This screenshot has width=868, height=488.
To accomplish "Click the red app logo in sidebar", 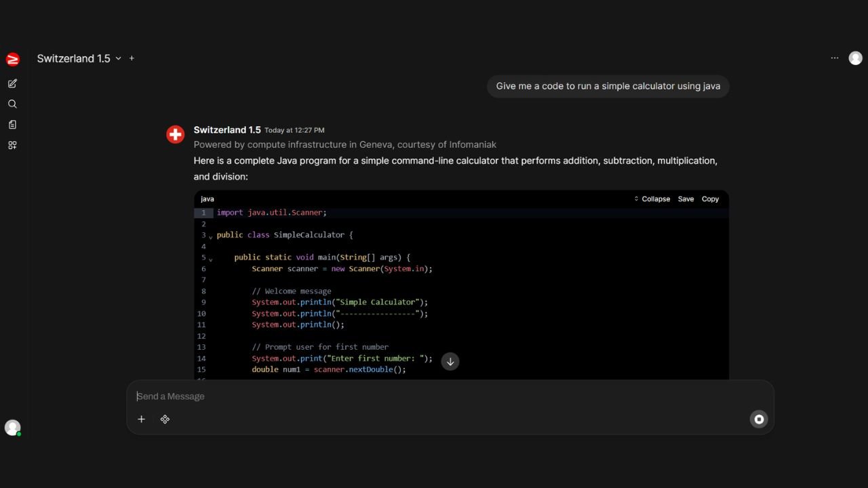I will click(12, 59).
